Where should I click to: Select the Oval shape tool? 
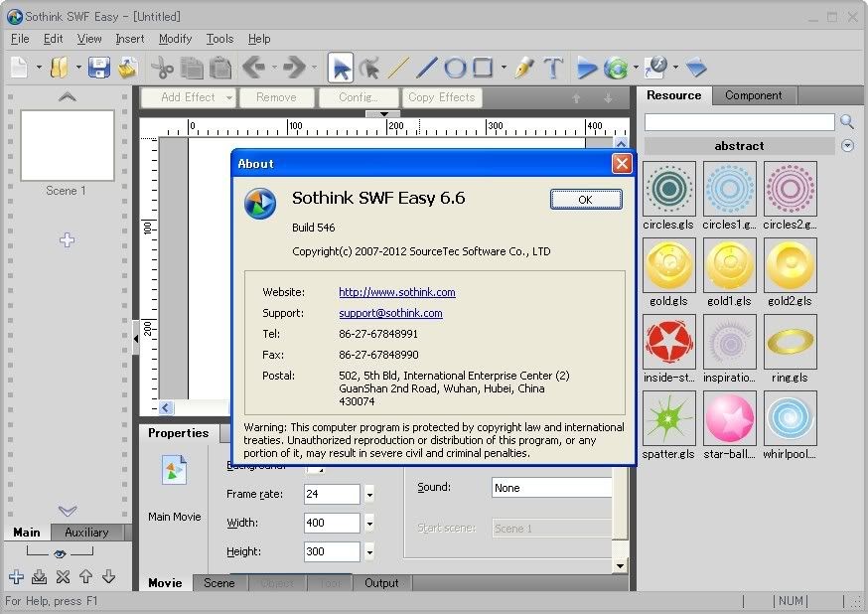click(x=455, y=68)
